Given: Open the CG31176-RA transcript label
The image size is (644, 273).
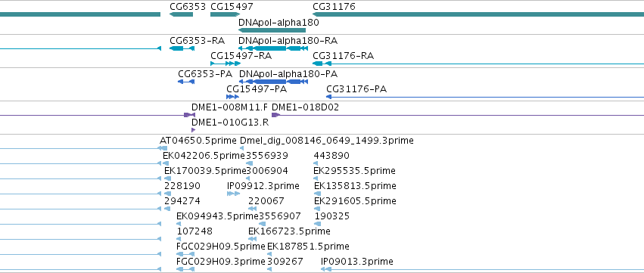Looking at the screenshot, I should click(x=343, y=56).
